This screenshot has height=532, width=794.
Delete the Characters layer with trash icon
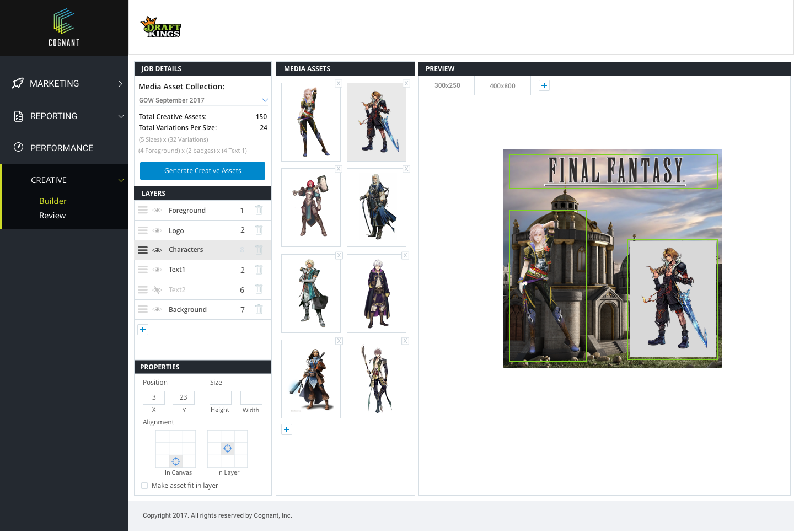(x=259, y=250)
